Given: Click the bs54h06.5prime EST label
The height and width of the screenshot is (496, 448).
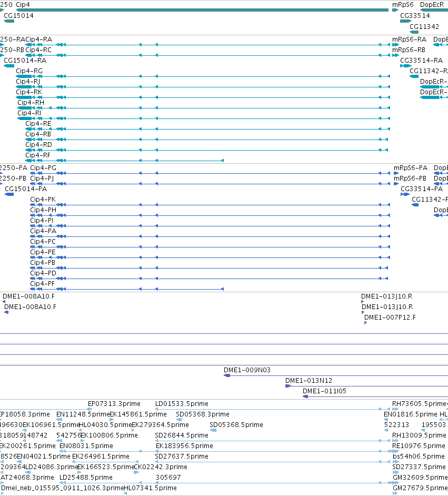Looking at the screenshot, I should 419,456.
